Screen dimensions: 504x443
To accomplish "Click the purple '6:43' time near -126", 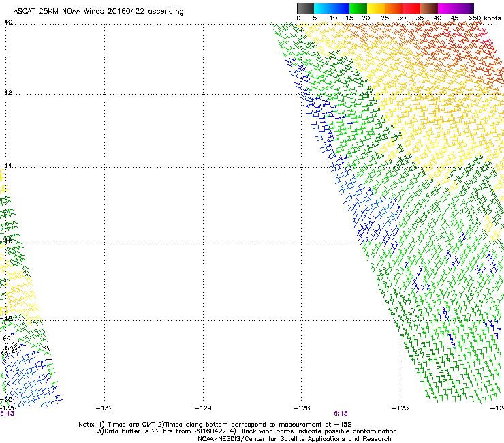I will pos(341,414).
